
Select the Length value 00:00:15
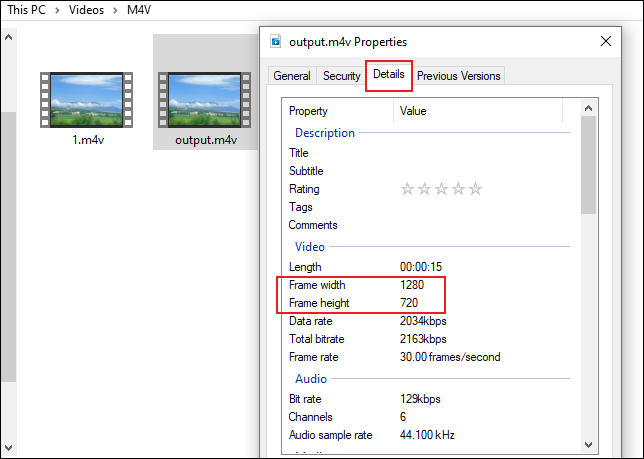click(x=421, y=267)
